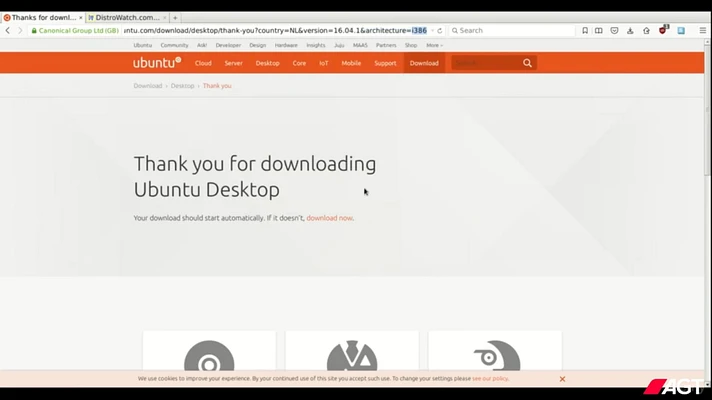Click the suit-and-tie icon card
This screenshot has width=712, height=400.
(x=352, y=352)
